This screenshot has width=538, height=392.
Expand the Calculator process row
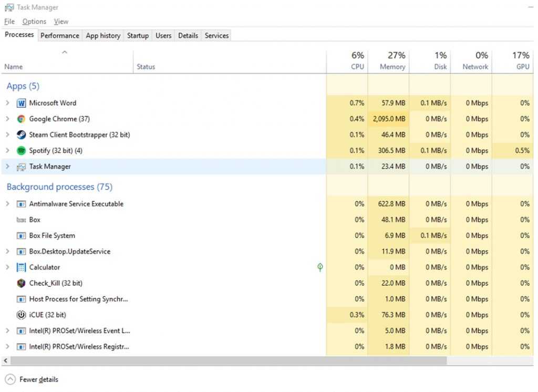(7, 267)
